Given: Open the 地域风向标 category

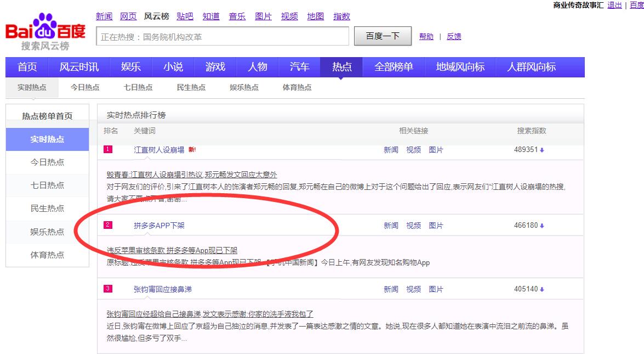Looking at the screenshot, I should (x=460, y=66).
